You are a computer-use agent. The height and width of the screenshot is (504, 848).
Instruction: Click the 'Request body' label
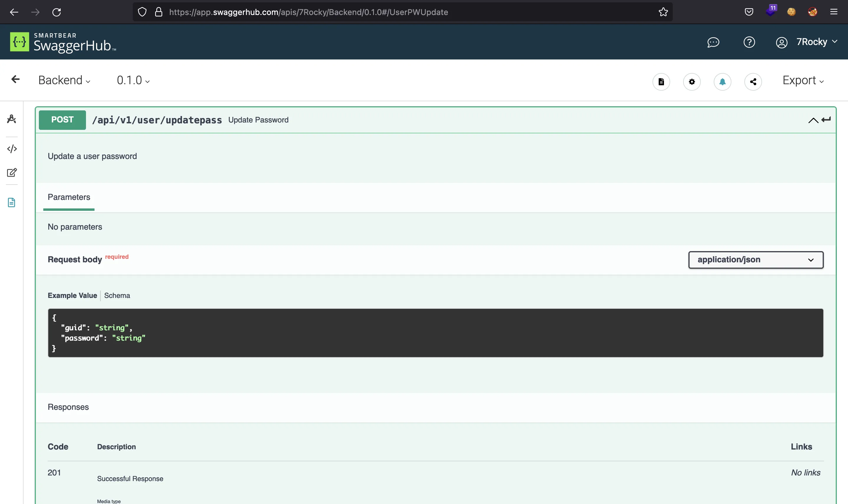click(x=75, y=259)
